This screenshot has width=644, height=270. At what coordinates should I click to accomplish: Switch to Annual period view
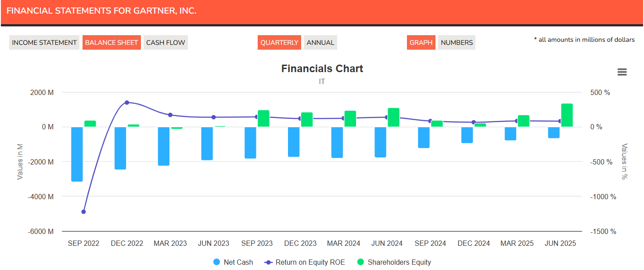pos(320,43)
